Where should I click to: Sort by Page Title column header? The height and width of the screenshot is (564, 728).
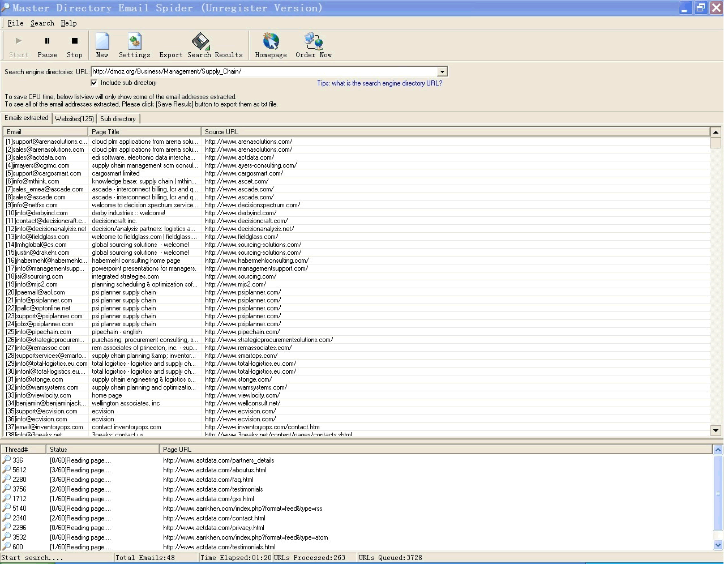[144, 131]
